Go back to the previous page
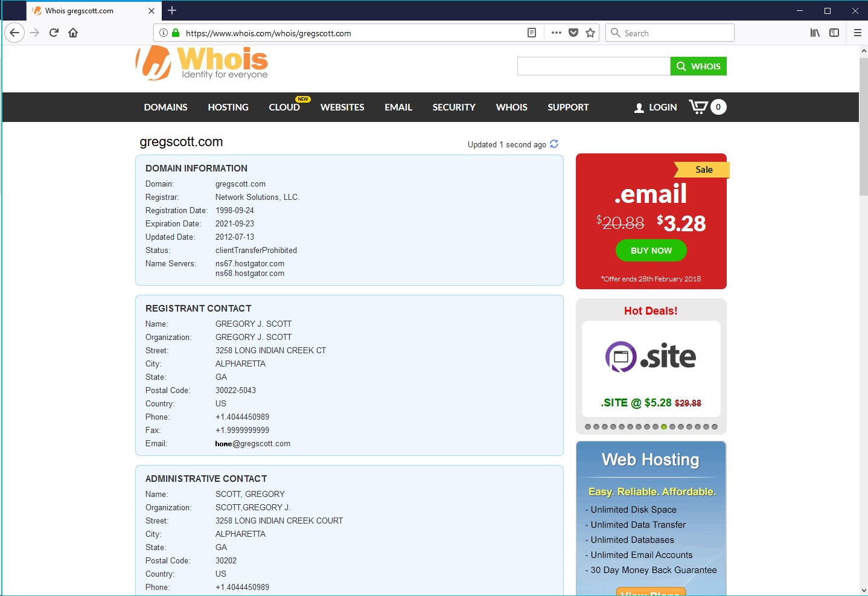Screen dimensions: 868x596 pyautogui.click(x=14, y=33)
